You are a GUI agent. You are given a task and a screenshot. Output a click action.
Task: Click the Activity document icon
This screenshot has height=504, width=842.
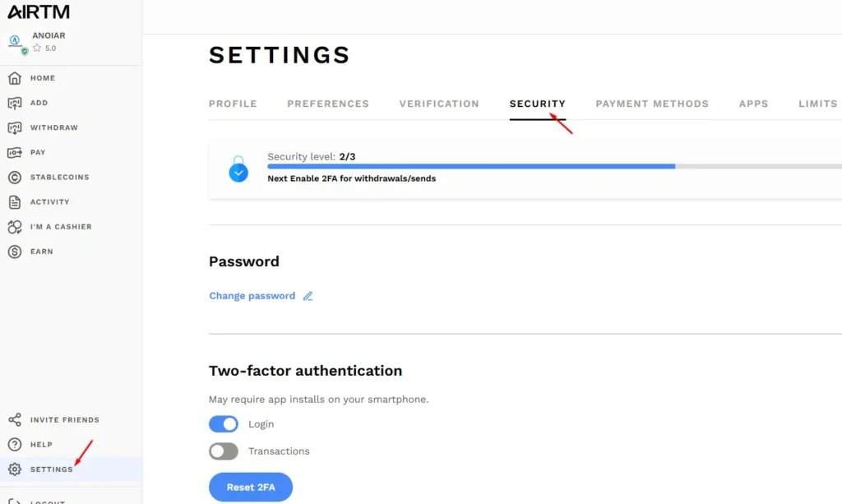14,201
